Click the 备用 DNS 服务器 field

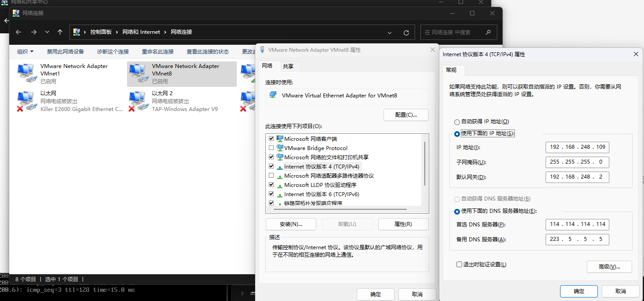[x=577, y=240]
